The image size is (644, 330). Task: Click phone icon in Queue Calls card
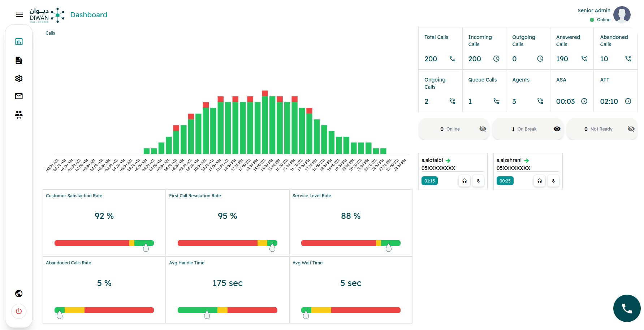click(496, 101)
